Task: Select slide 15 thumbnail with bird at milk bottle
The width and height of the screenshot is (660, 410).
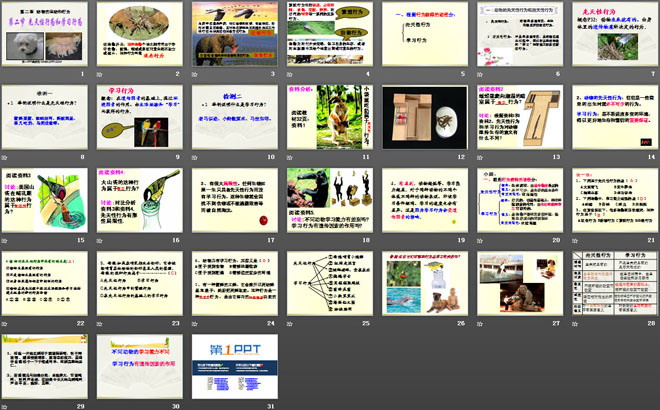Action: tap(45, 200)
